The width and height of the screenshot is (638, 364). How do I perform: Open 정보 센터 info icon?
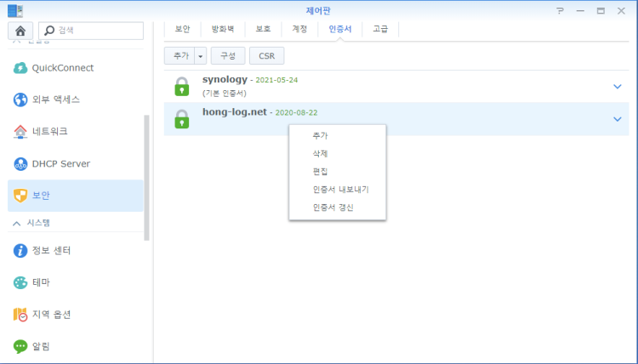coord(20,251)
